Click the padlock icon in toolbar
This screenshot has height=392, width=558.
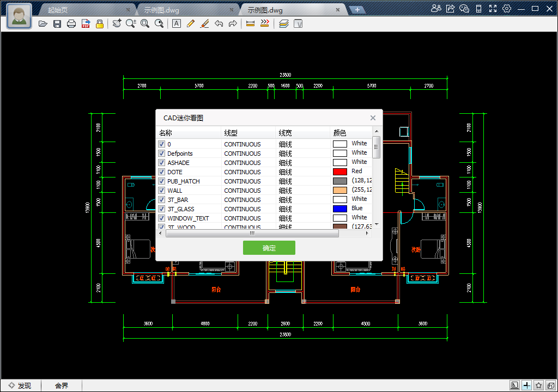100,23
